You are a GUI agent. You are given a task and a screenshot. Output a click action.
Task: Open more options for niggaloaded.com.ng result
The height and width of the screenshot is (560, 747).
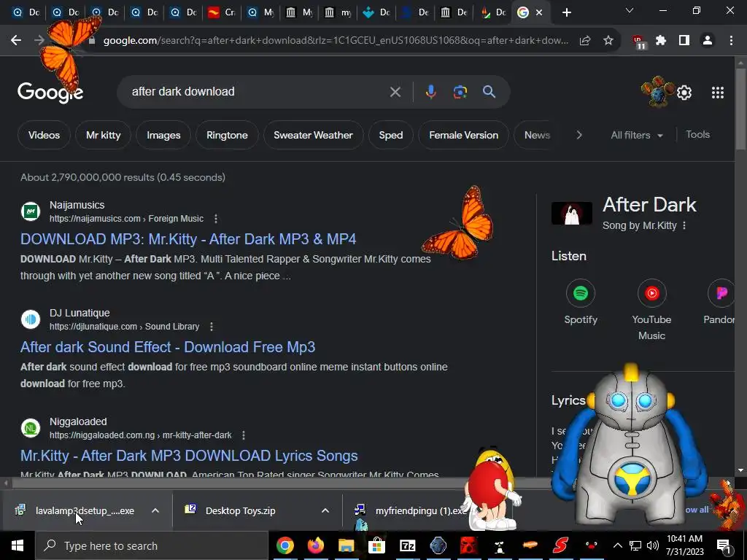coord(244,435)
